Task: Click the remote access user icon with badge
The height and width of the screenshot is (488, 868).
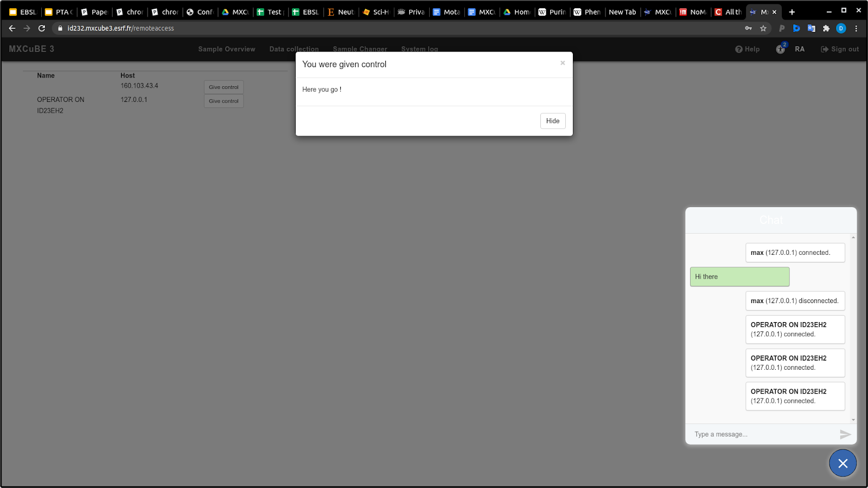Action: tap(781, 49)
